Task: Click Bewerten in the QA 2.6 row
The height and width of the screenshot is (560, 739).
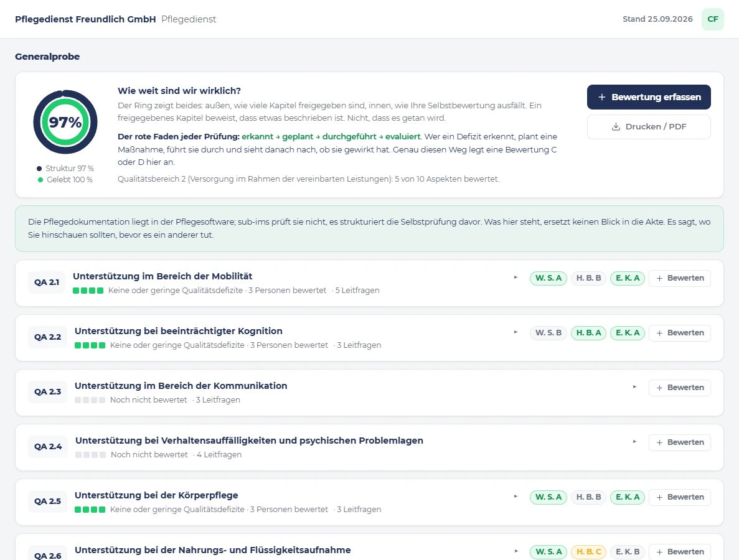Action: tap(680, 551)
